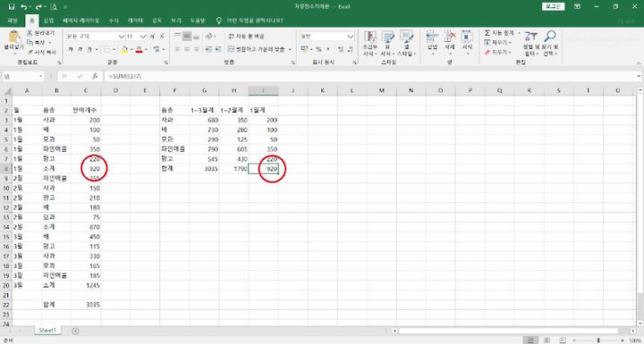The width and height of the screenshot is (644, 344).
Task: Switch to the 페이지 레이아웃 tab
Action: pyautogui.click(x=80, y=21)
